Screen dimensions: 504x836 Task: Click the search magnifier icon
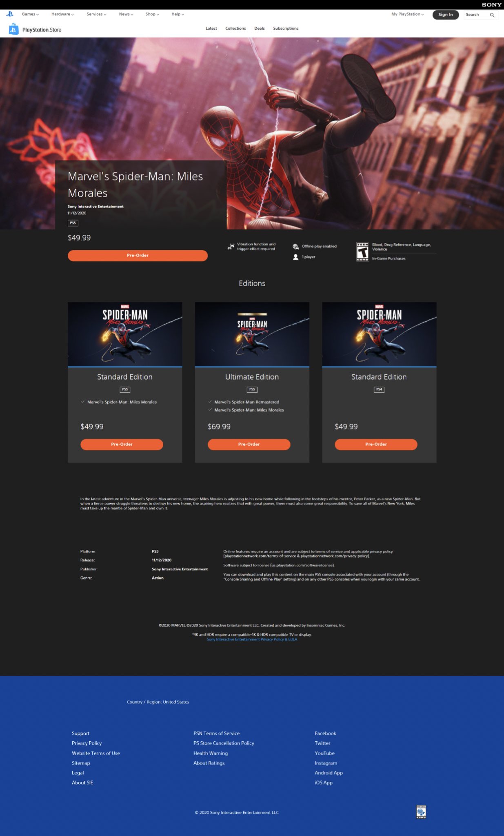tap(492, 15)
